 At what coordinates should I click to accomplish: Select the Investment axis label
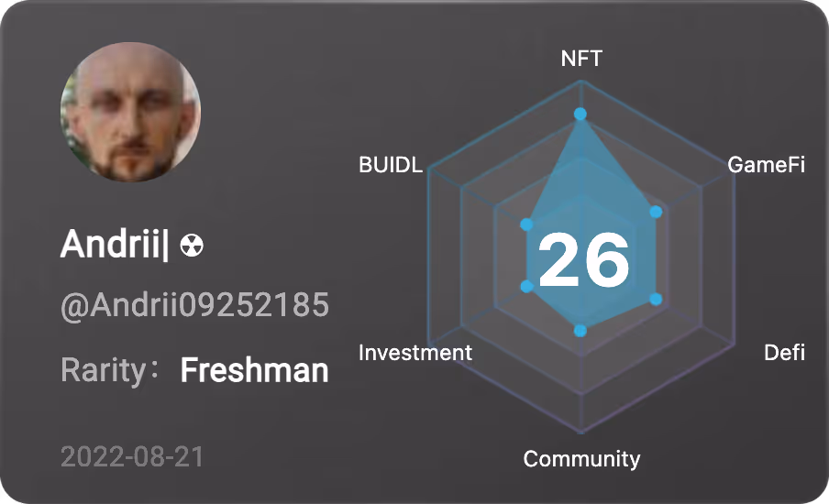pyautogui.click(x=415, y=353)
